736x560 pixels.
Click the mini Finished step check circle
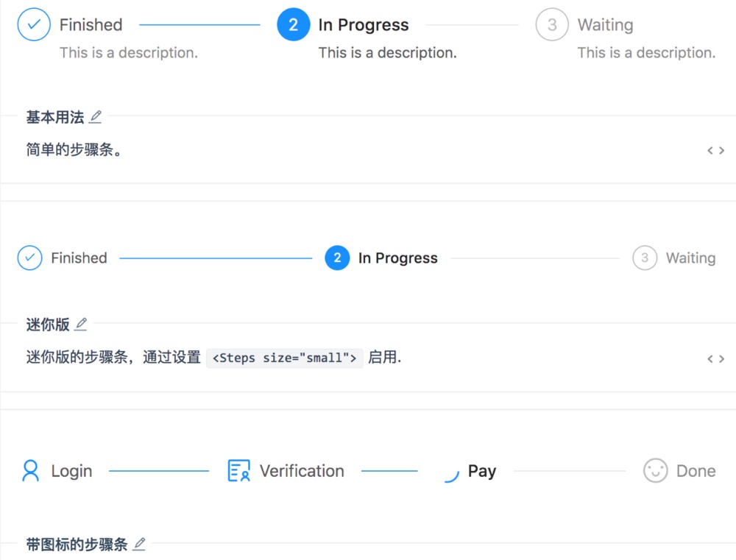coord(29,258)
